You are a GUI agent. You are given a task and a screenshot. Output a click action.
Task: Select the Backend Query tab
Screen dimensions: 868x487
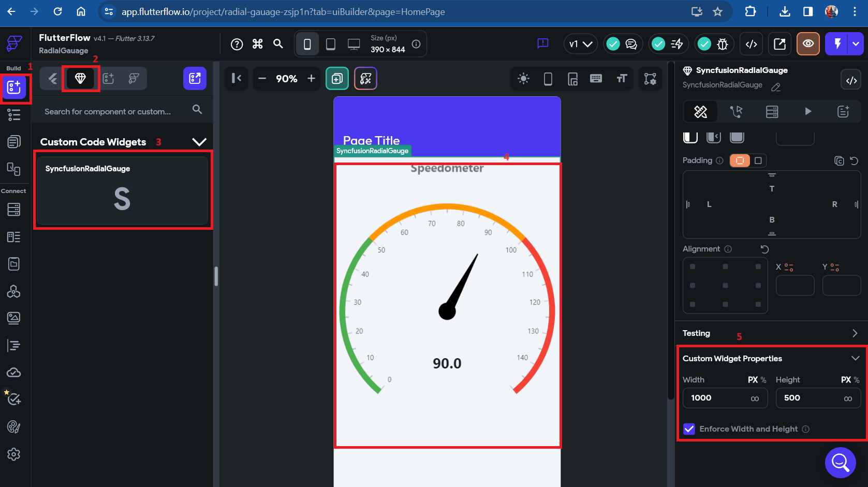[x=772, y=111]
